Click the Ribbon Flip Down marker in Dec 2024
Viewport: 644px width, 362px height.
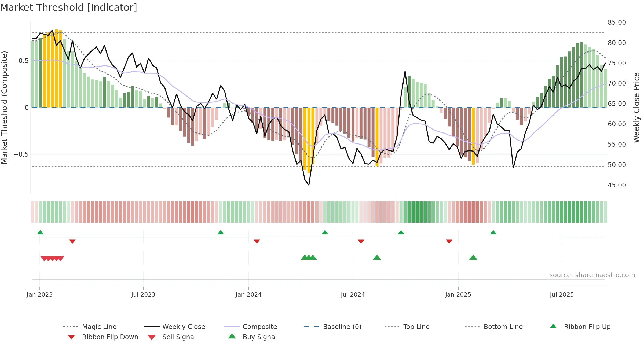[449, 242]
